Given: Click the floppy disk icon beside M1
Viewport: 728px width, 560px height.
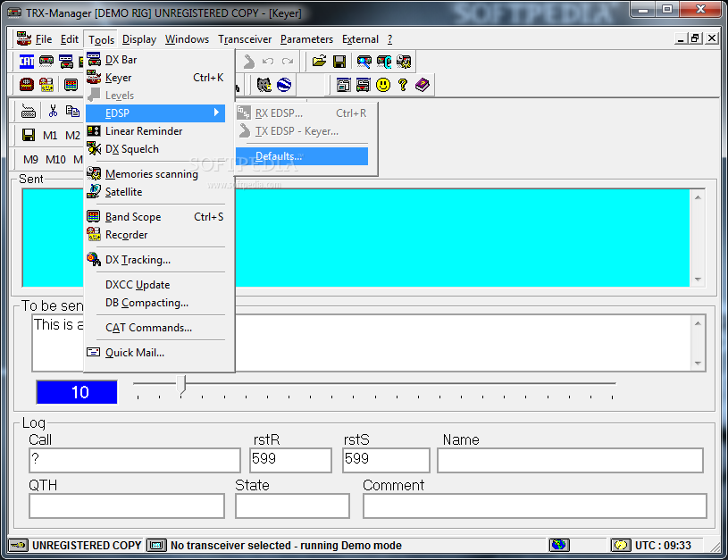Looking at the screenshot, I should pyautogui.click(x=29, y=135).
